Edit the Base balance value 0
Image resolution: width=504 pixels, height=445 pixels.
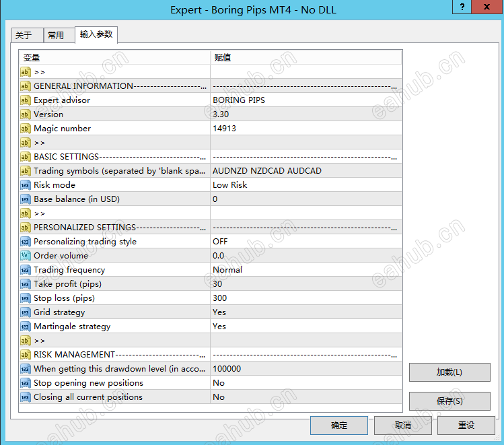(306, 199)
